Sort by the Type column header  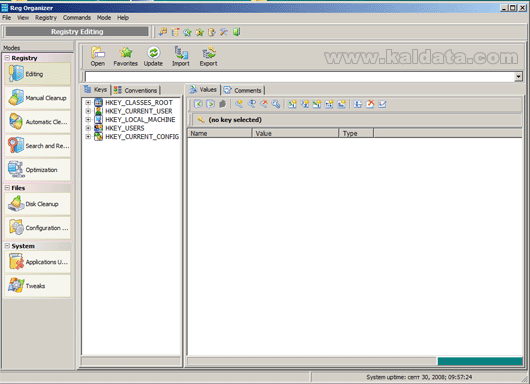tap(356, 133)
